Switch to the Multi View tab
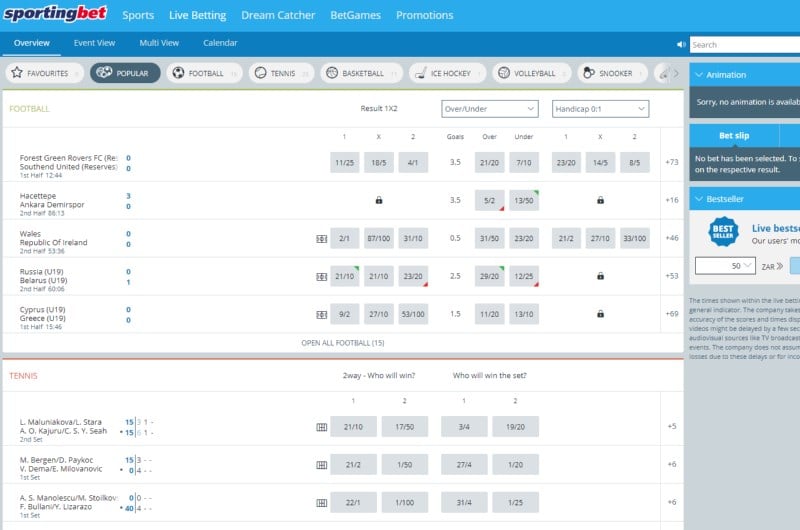The image size is (800, 530). click(x=159, y=43)
